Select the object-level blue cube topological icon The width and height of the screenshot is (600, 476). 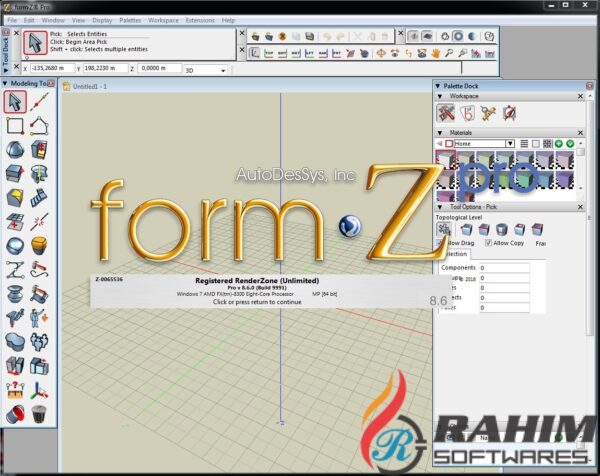[x=466, y=230]
